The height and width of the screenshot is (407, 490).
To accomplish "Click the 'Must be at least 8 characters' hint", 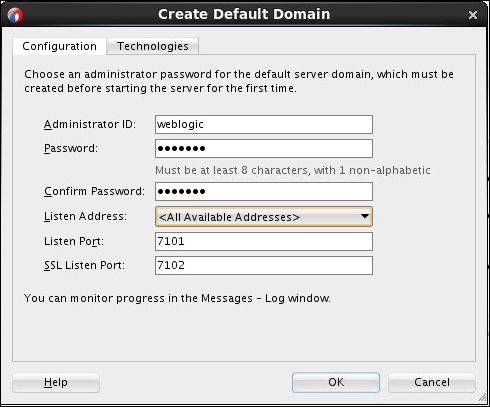I will click(293, 170).
